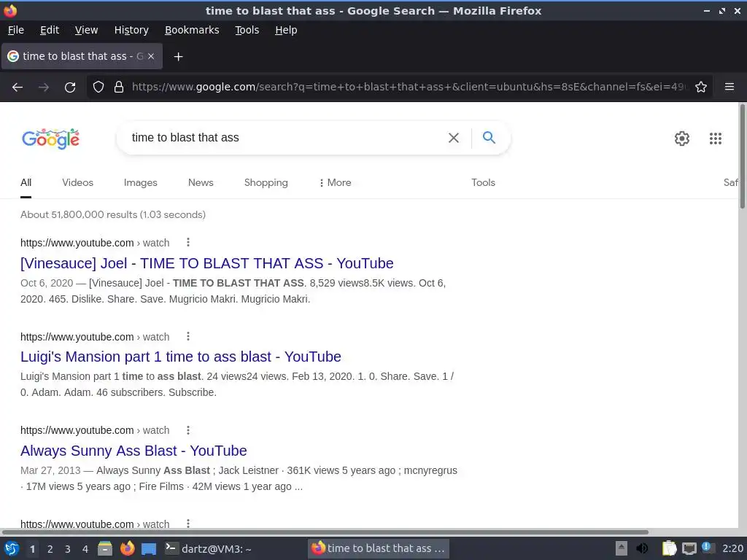Screen dimensions: 747x560
Task: Open the Help menu
Action: [286, 30]
